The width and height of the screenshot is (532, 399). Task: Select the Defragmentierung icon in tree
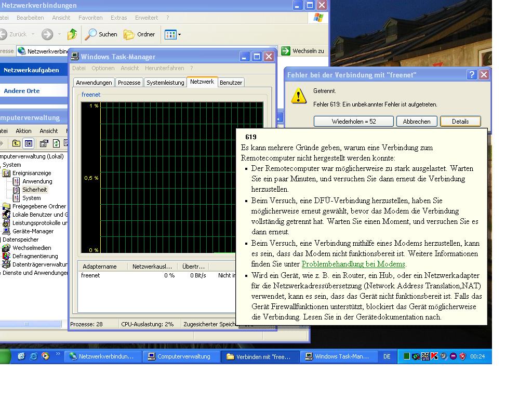point(6,256)
